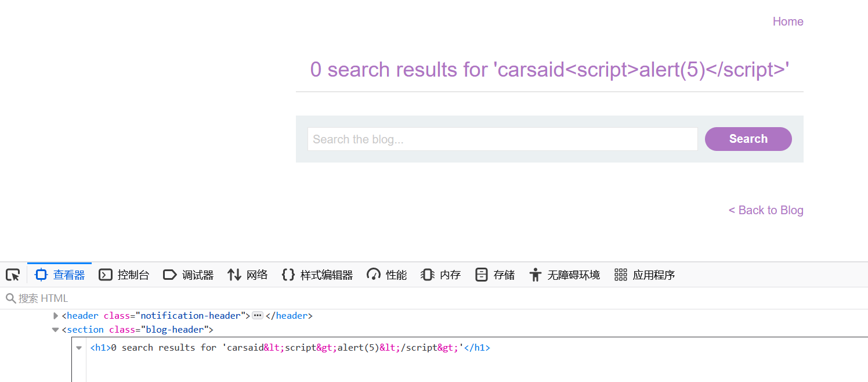Open the 样式编辑器 Style Editor panel
This screenshot has height=382, width=868.
tap(317, 275)
